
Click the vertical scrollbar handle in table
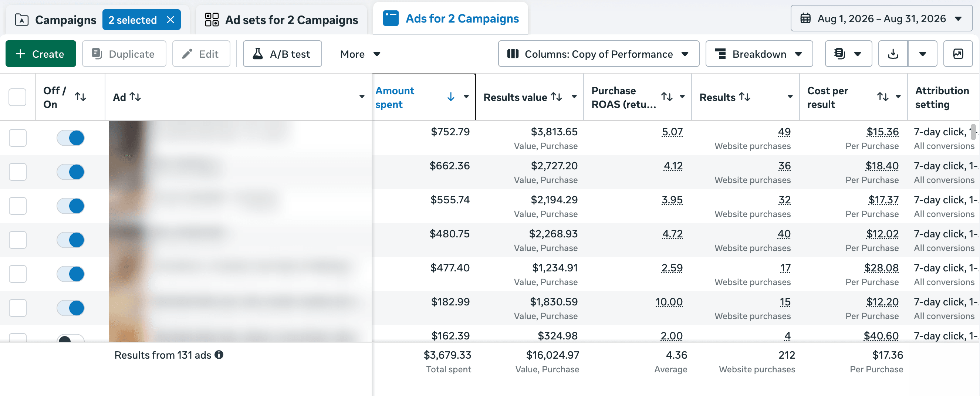pyautogui.click(x=973, y=132)
